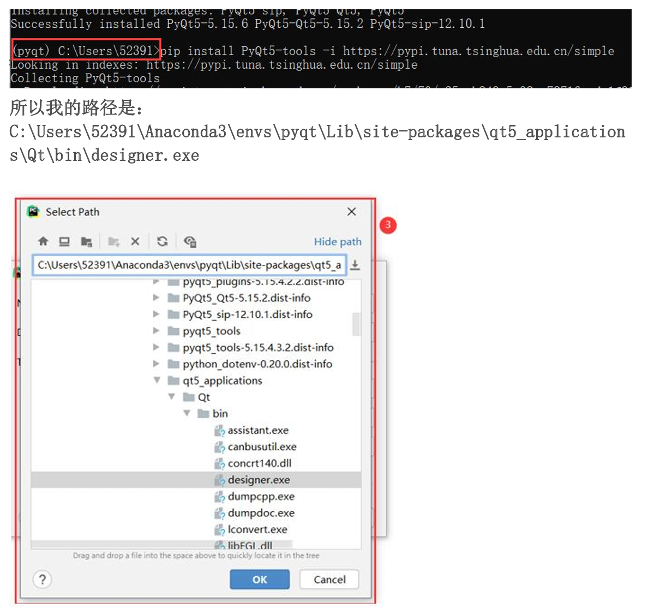The height and width of the screenshot is (616, 672).
Task: Dismiss dialog with the Cancel button
Action: point(329,579)
